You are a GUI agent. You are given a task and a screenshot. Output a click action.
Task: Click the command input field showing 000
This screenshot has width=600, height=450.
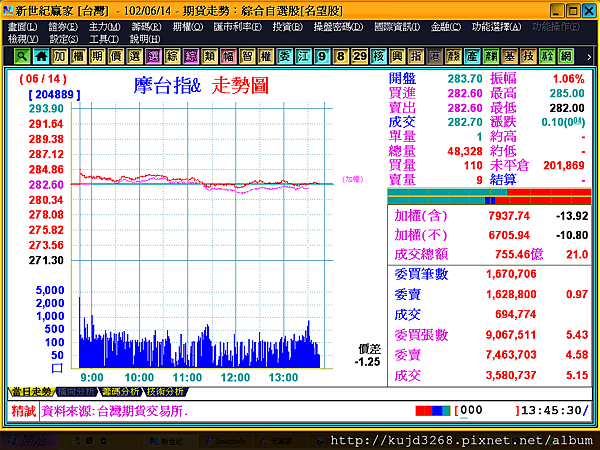click(487, 411)
